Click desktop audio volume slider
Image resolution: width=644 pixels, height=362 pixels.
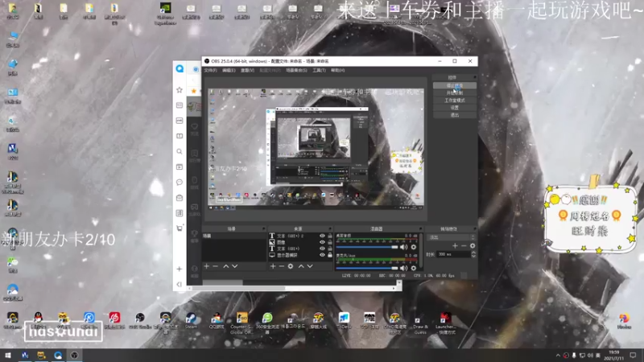click(x=367, y=247)
